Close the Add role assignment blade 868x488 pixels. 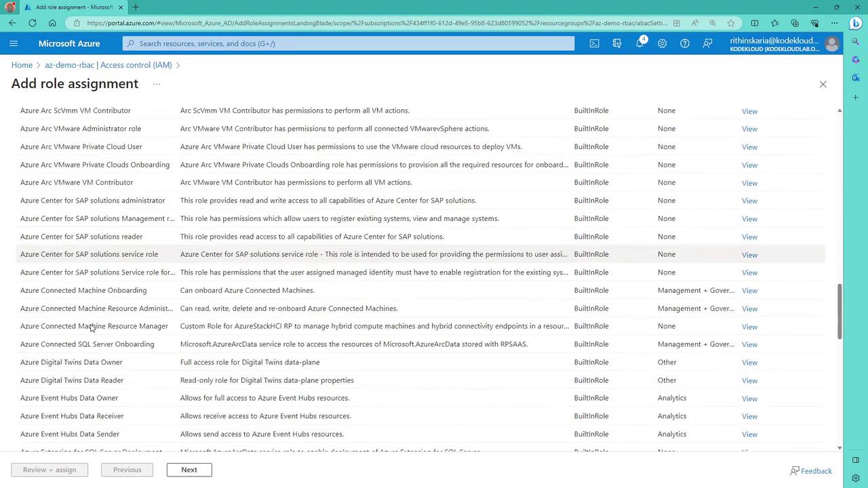coord(823,84)
